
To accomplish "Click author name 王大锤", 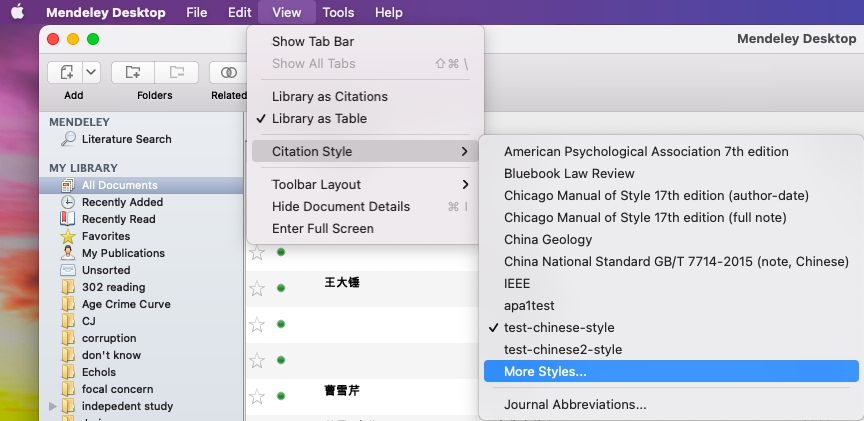I will click(342, 283).
